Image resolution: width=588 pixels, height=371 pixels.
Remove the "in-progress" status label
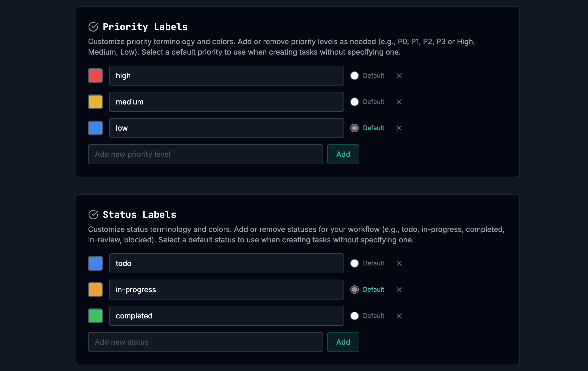(399, 290)
